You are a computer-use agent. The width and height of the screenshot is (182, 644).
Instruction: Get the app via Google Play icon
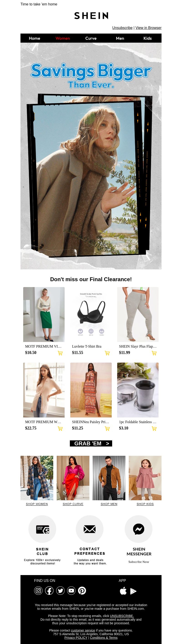(x=133, y=591)
